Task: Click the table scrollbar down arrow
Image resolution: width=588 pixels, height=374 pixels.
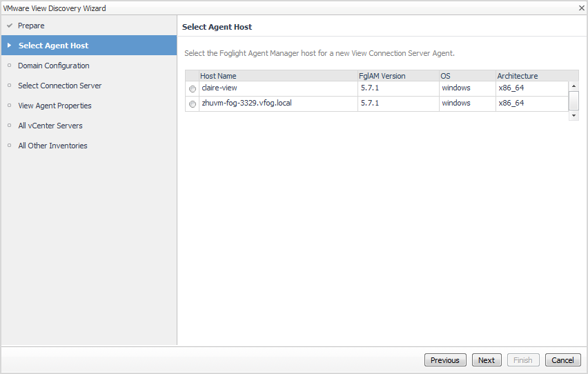Action: coord(574,115)
